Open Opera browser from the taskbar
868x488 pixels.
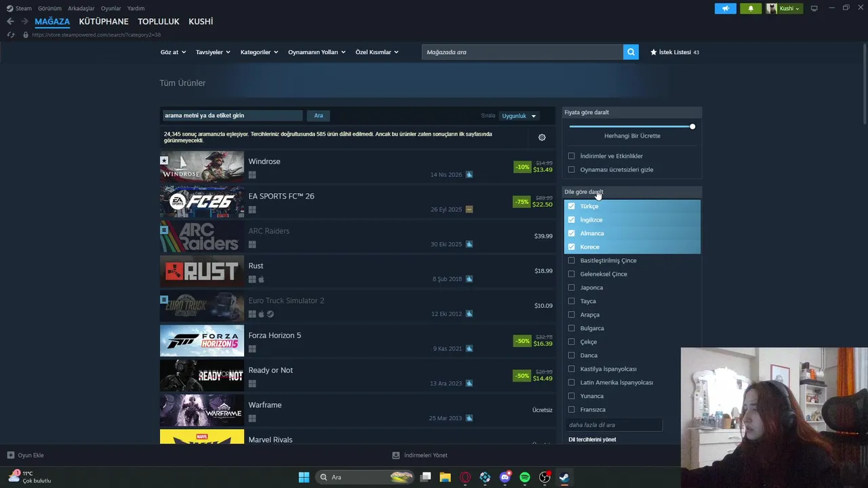pyautogui.click(x=465, y=477)
